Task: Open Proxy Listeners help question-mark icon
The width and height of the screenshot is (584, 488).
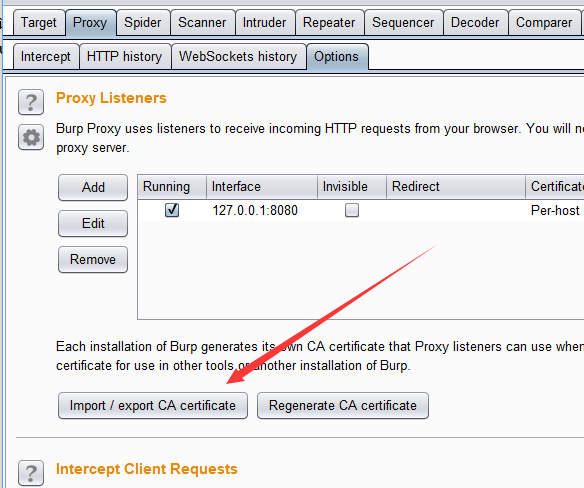Action: [x=31, y=102]
